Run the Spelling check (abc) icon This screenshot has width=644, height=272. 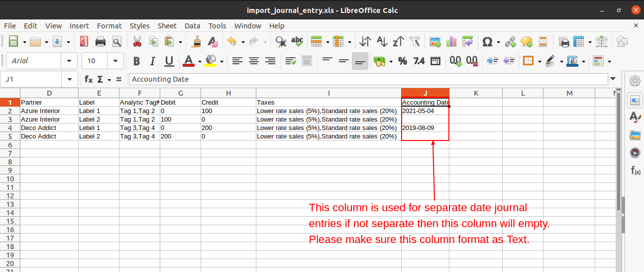point(297,41)
